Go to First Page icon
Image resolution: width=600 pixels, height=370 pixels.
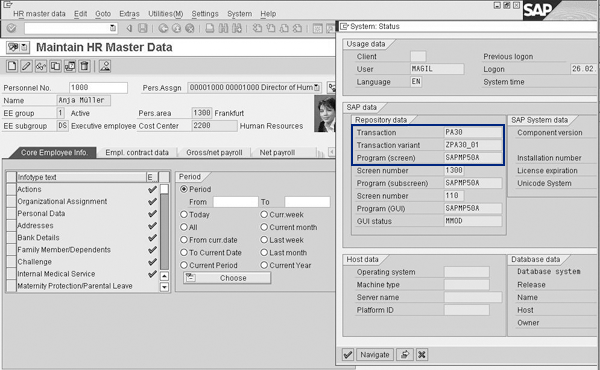pyautogui.click(x=258, y=28)
